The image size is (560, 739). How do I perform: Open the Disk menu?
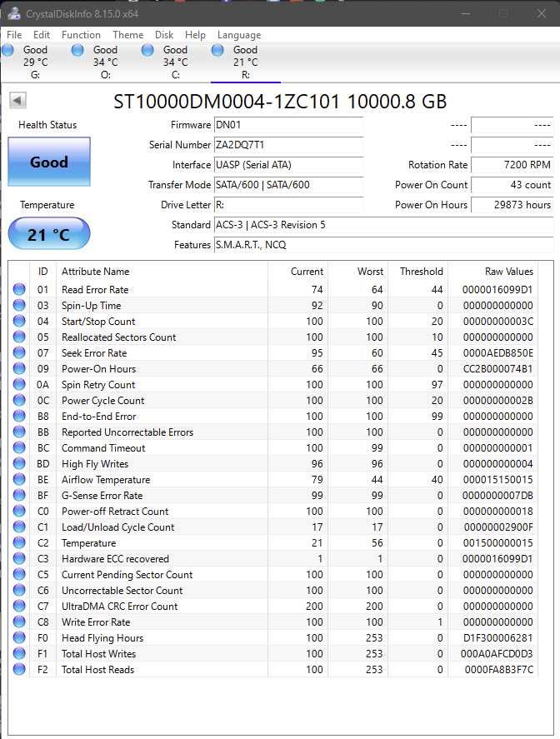point(164,35)
